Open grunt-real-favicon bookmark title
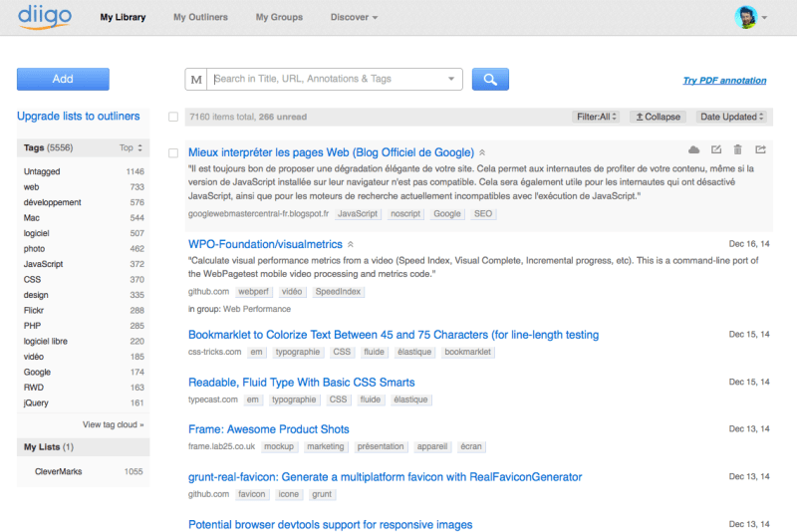 [385, 477]
